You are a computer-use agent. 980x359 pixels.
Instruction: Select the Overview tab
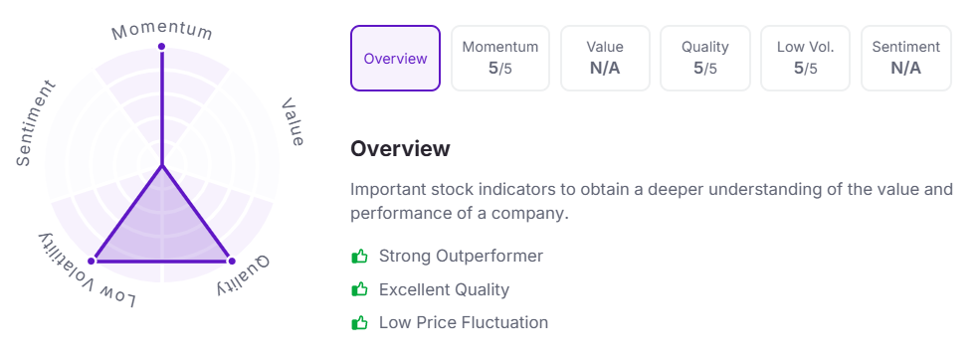[395, 58]
